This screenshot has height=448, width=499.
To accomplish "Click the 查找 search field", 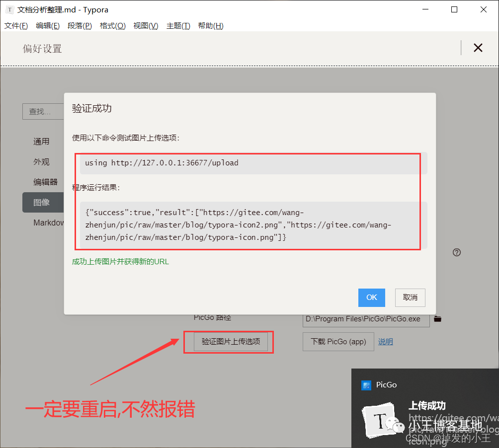I will click(43, 112).
